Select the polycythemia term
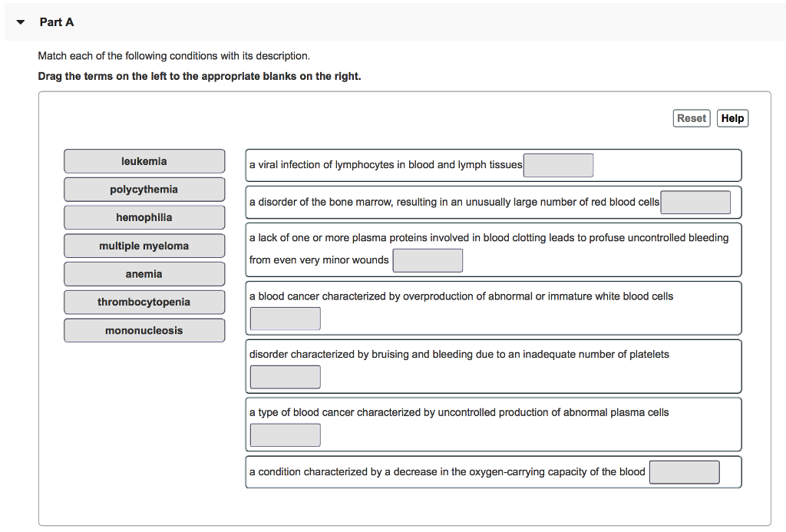 coord(144,189)
